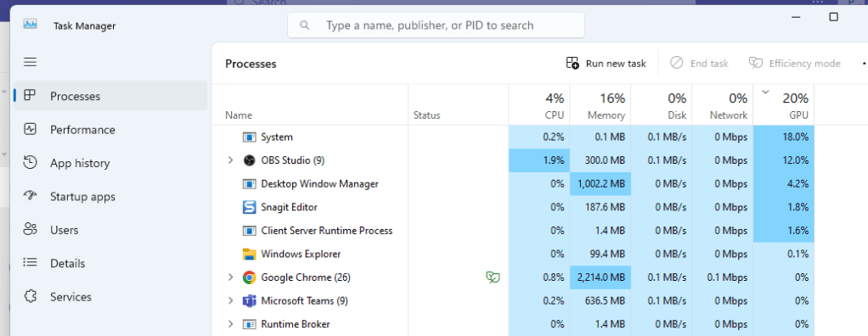
Task: Sort processes by Memory column
Action: [600, 105]
